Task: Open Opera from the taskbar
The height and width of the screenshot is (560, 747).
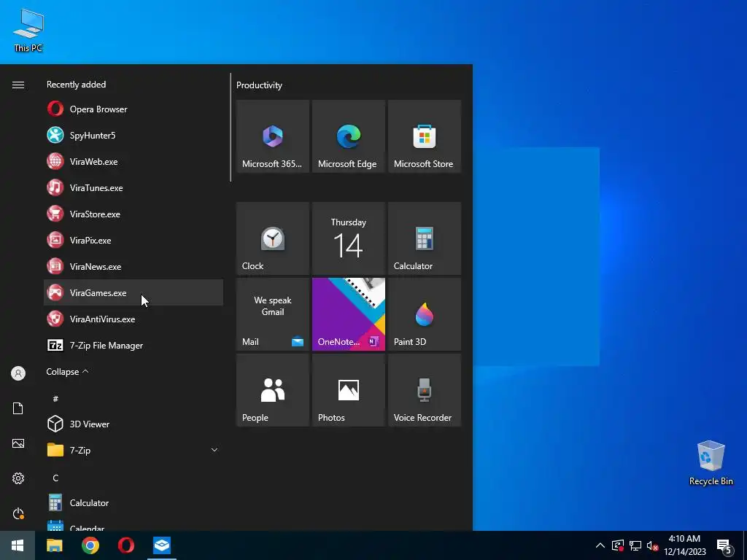Action: pos(125,545)
